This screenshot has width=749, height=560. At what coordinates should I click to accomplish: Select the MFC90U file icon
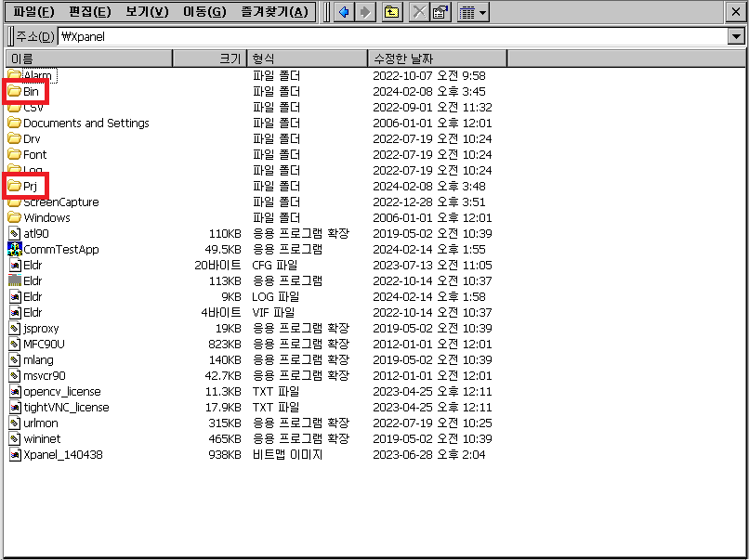15,344
